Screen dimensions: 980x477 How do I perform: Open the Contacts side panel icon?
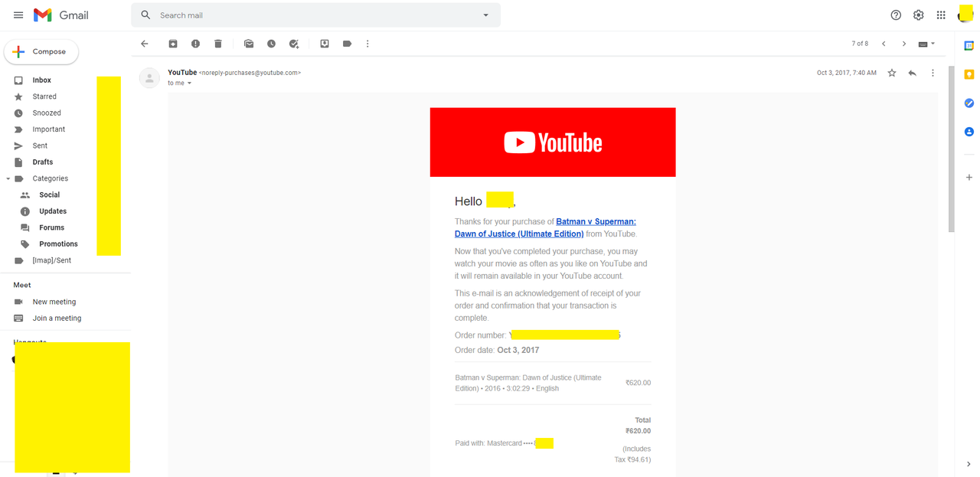[969, 132]
